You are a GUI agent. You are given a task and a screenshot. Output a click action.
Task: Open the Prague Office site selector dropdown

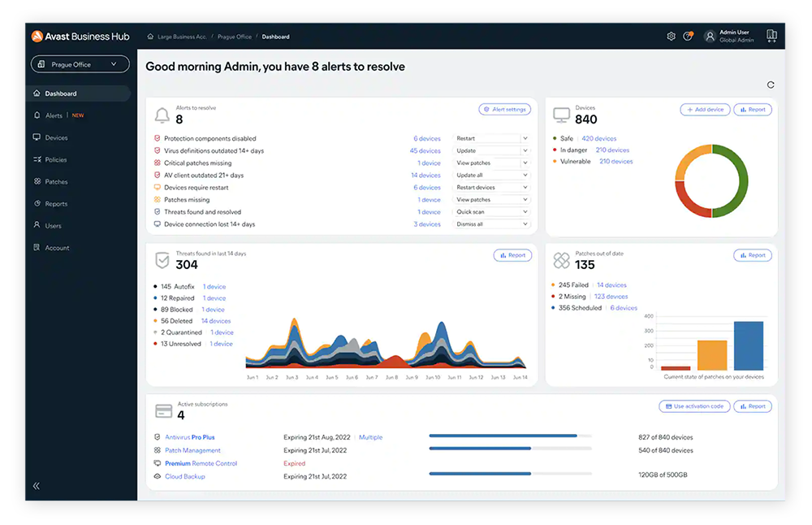pyautogui.click(x=80, y=64)
